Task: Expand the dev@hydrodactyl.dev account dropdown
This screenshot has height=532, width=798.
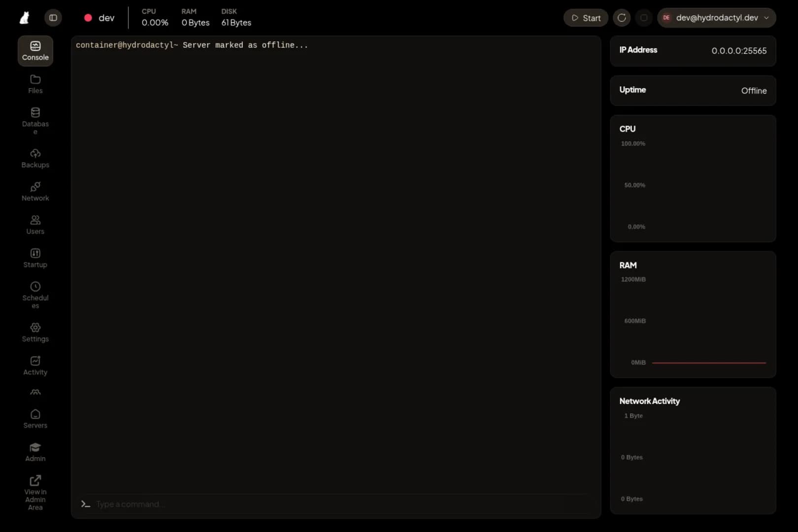Action: pos(716,18)
